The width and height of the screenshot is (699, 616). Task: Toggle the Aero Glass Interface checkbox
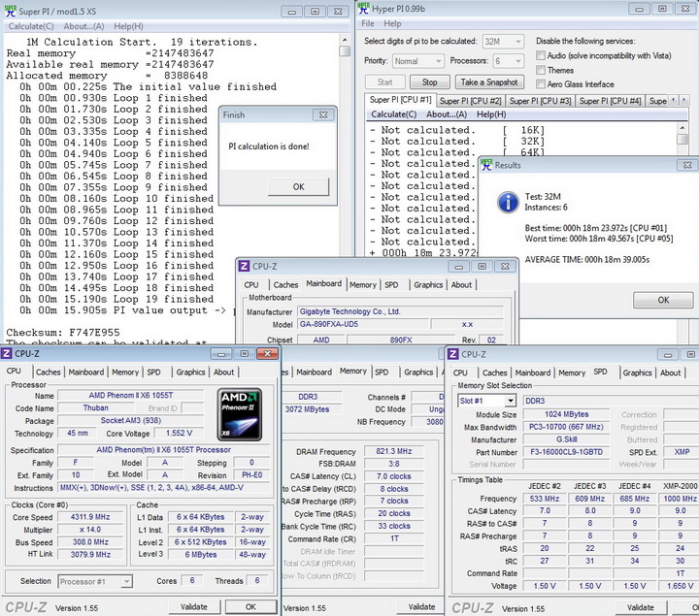point(541,84)
